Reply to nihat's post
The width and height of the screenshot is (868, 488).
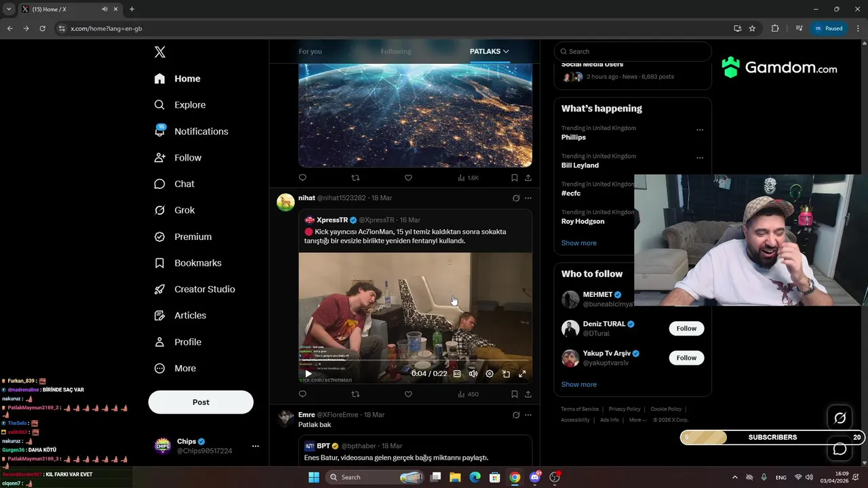302,394
